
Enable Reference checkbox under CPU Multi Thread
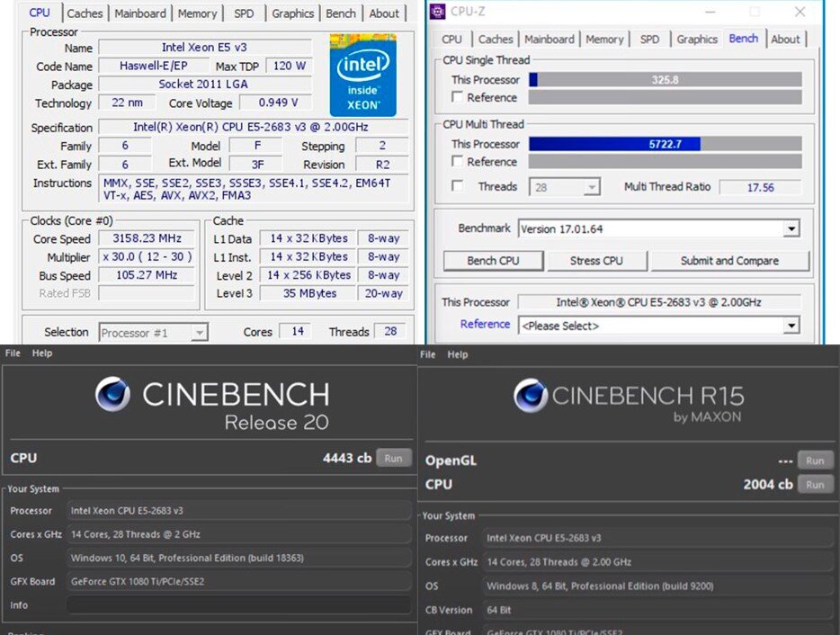click(457, 161)
